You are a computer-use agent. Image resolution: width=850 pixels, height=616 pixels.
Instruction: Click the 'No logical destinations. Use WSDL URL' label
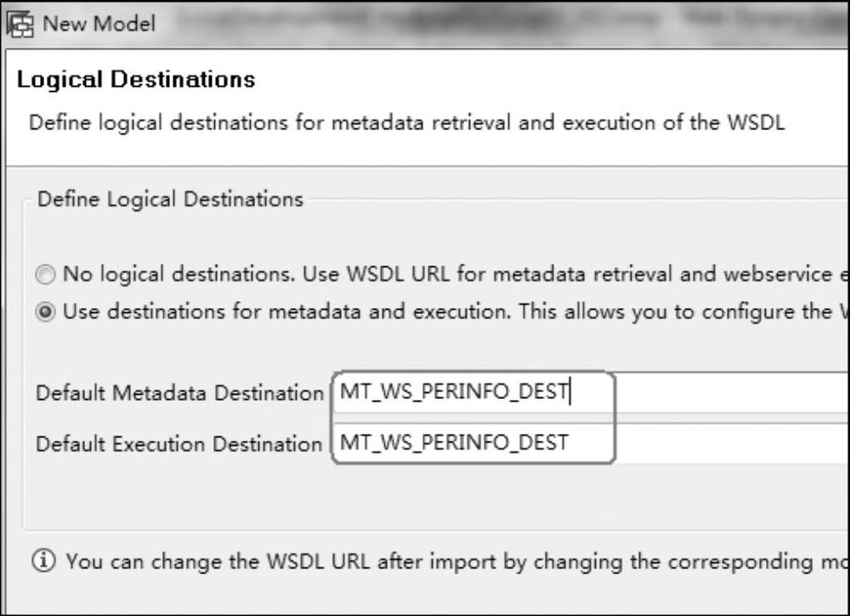[456, 274]
